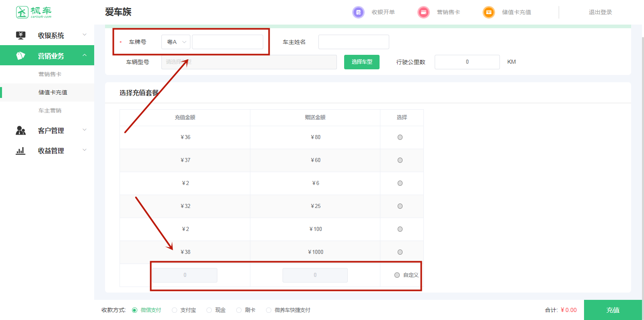This screenshot has height=320, width=644.
Task: Click the red 营销售卡 icon
Action: (x=423, y=12)
